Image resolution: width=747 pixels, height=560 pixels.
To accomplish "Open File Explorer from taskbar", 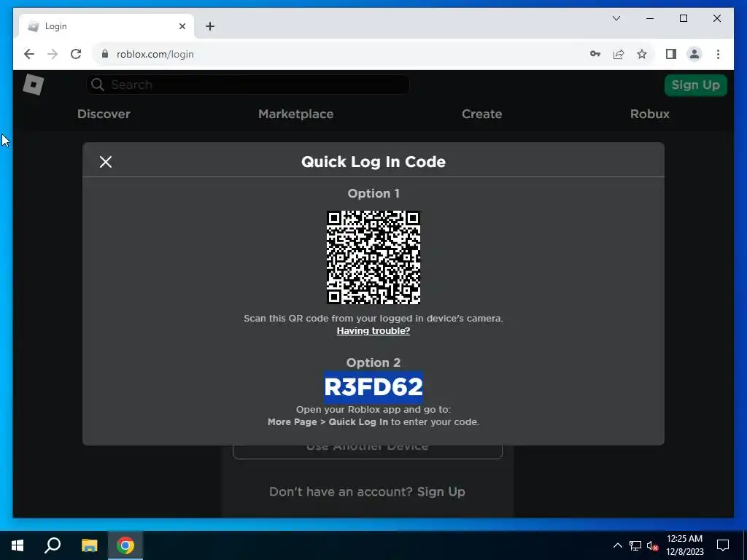I will (x=89, y=545).
